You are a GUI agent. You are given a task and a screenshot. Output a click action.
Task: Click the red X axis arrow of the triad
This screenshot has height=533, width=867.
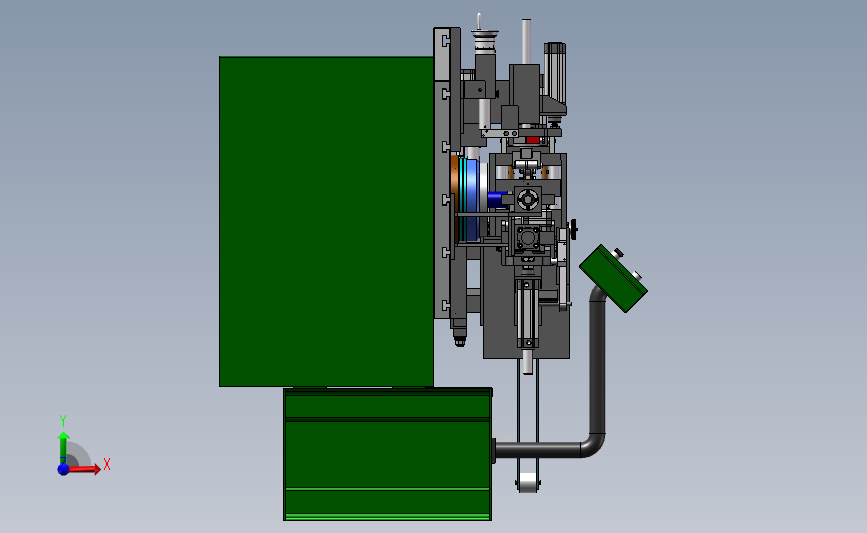[x=83, y=469]
